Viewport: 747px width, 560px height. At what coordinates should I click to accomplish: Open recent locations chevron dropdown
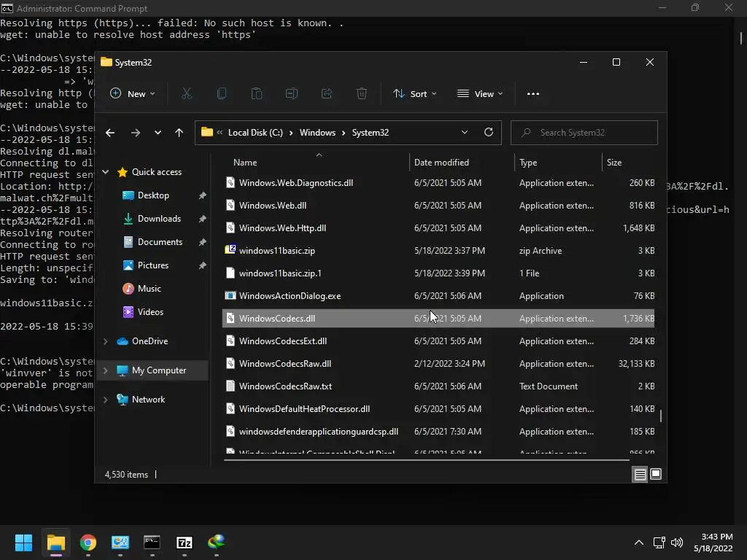(x=158, y=133)
